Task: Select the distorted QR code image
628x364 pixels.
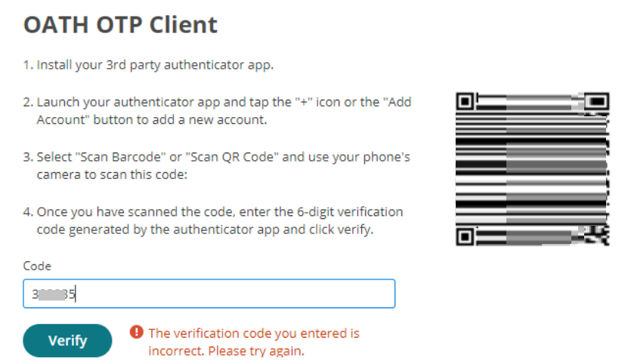Action: tap(532, 169)
